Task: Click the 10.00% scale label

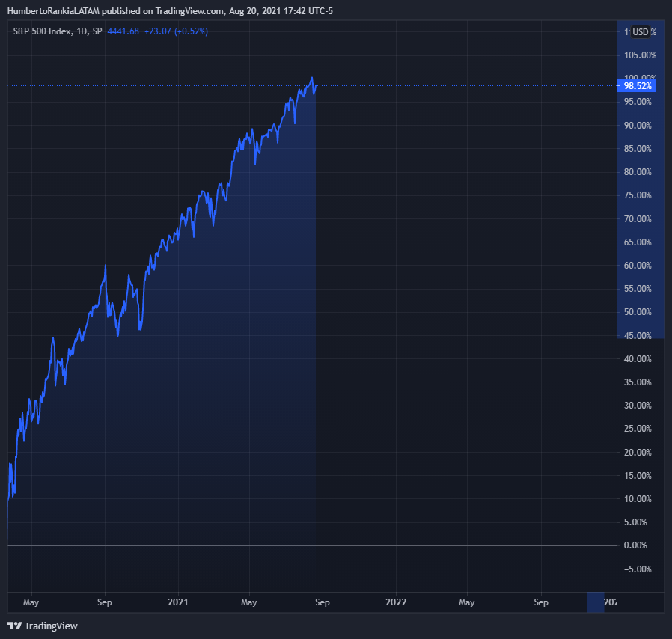Action: [x=638, y=498]
